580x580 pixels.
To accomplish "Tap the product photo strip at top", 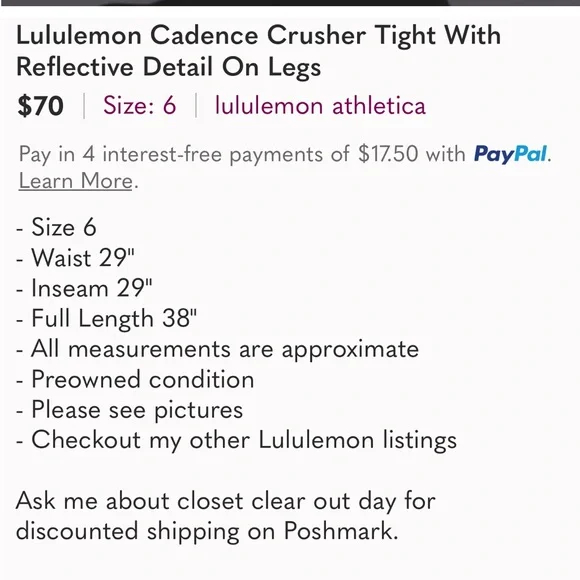I will pyautogui.click(x=290, y=3).
